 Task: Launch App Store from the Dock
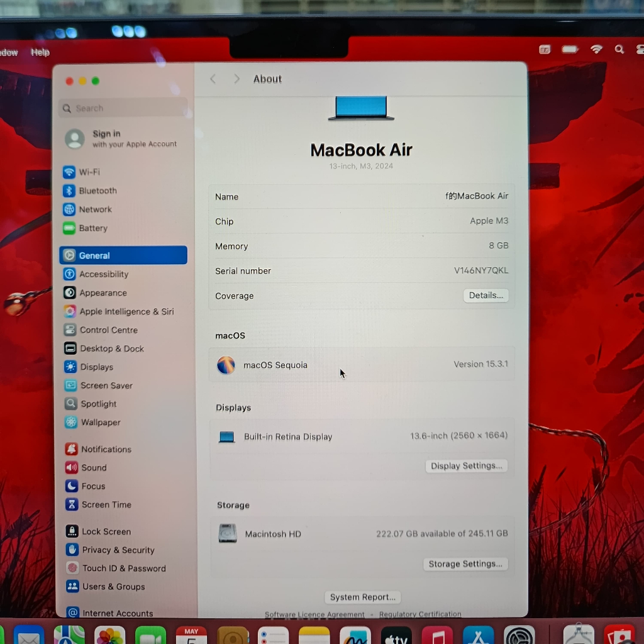[x=478, y=636]
